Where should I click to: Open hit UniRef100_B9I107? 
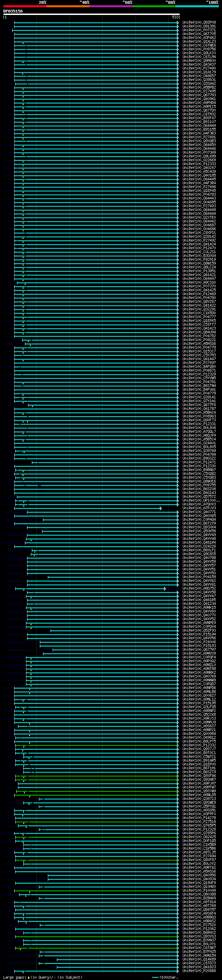199,122
